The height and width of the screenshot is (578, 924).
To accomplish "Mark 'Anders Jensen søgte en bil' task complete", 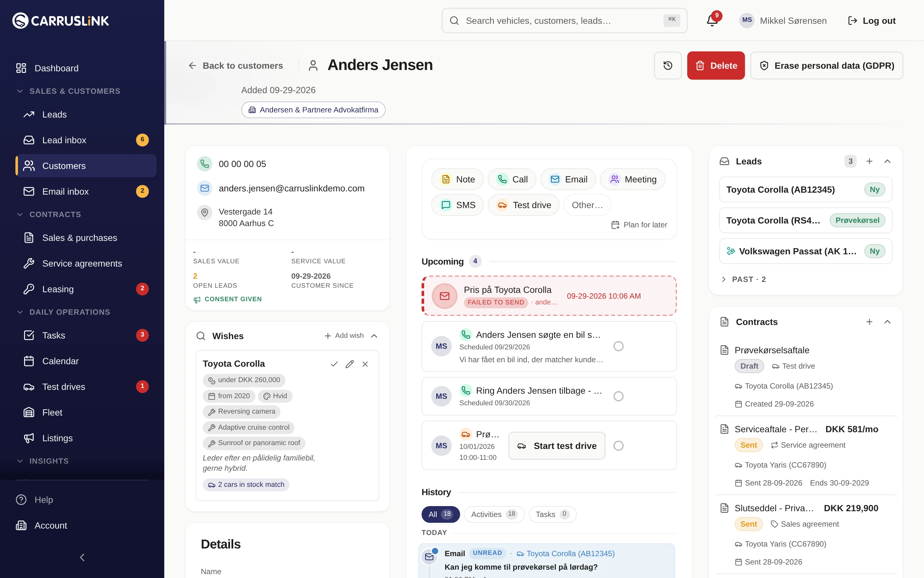I will click(618, 346).
